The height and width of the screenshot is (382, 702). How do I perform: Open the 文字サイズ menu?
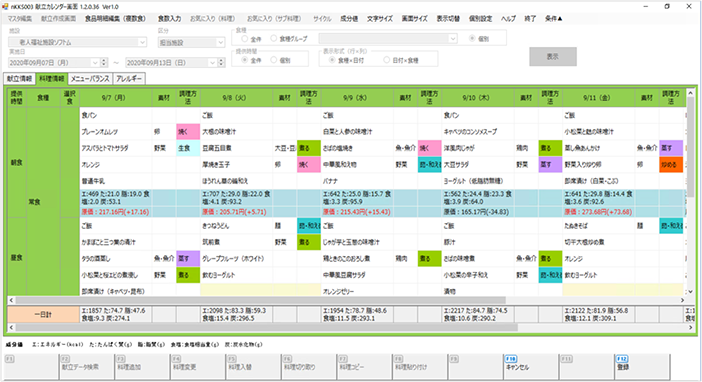(380, 19)
